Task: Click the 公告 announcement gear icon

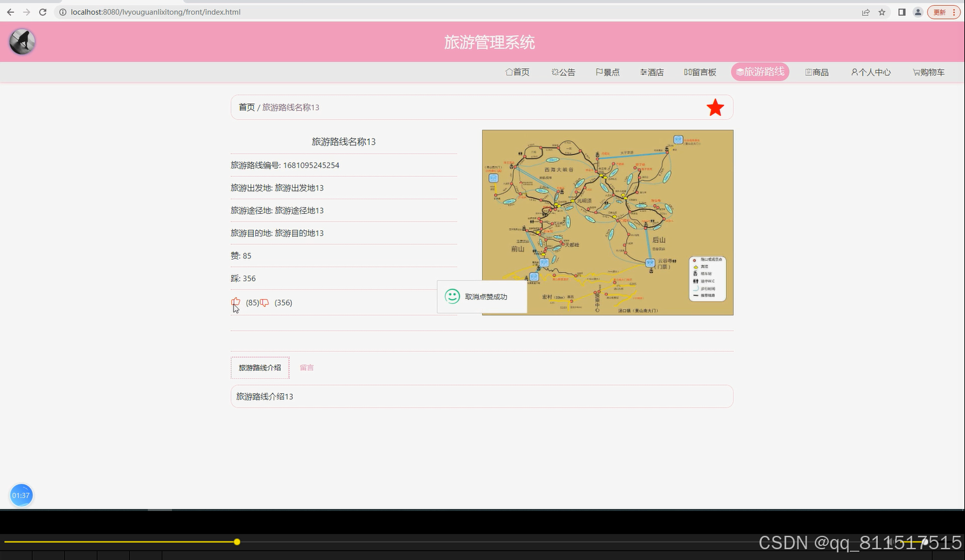Action: click(554, 72)
